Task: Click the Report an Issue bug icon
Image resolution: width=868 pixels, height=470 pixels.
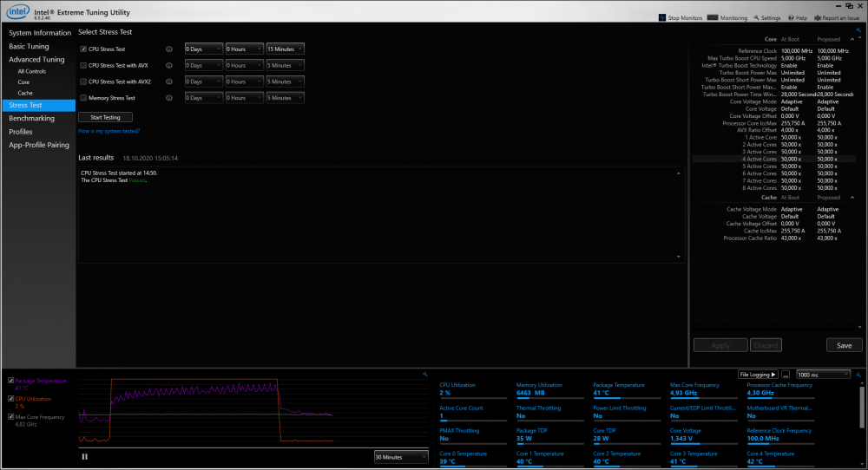Action: (817, 17)
